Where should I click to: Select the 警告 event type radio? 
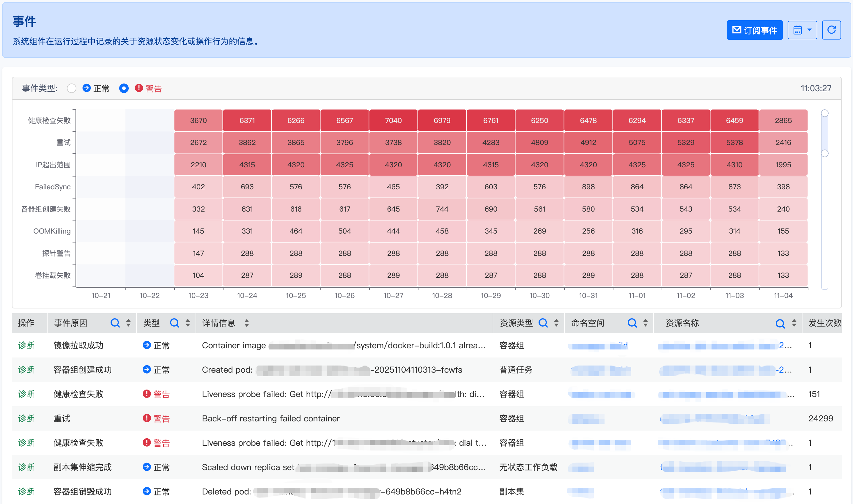point(124,88)
